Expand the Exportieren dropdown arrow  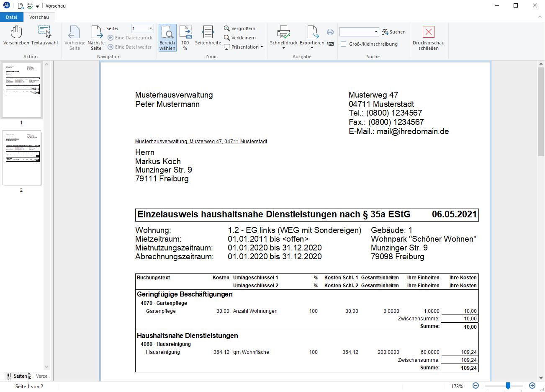[x=312, y=48]
